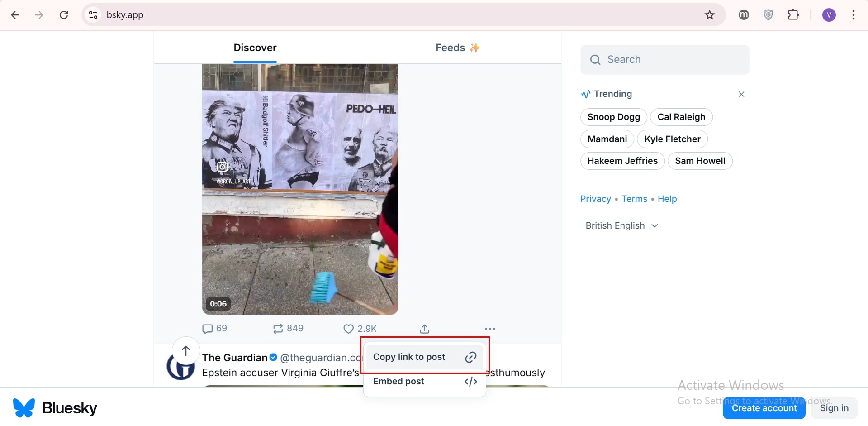This screenshot has height=426, width=868.
Task: Click into the Search field
Action: (x=665, y=59)
